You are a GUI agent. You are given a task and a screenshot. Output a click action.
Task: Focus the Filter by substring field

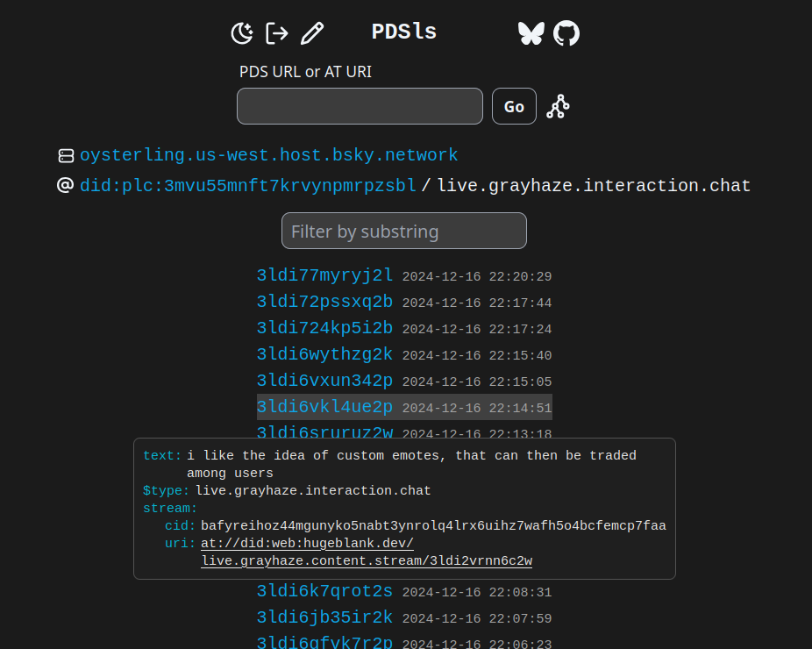click(403, 232)
